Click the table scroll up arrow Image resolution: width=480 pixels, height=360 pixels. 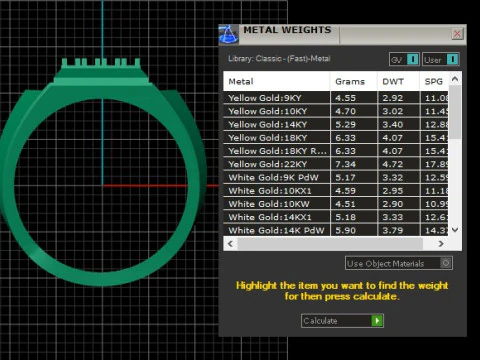[x=455, y=79]
